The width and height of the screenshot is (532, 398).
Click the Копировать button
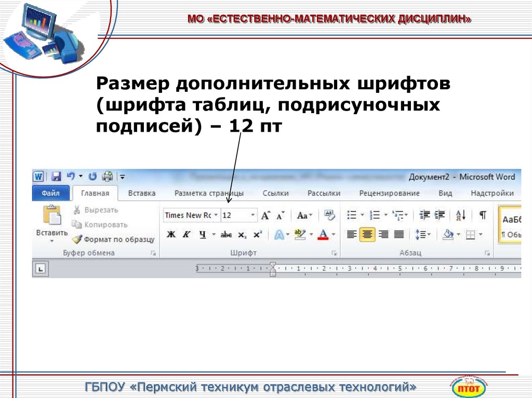click(99, 225)
